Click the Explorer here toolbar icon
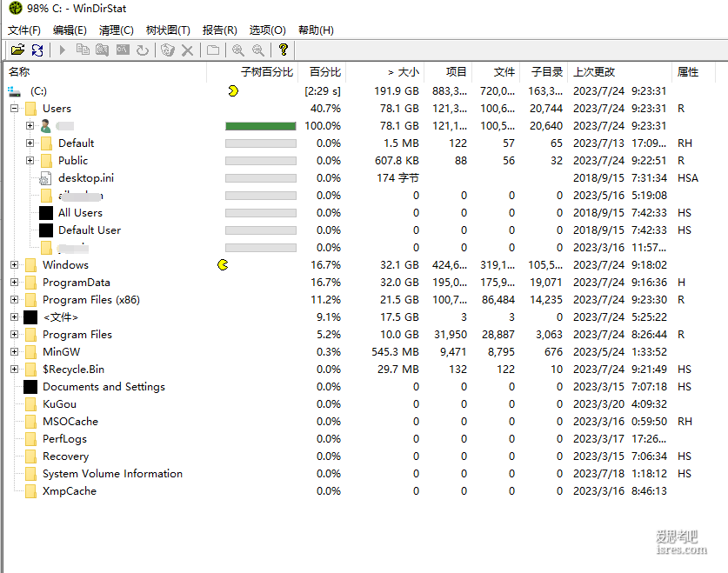This screenshot has height=573, width=728. point(102,50)
